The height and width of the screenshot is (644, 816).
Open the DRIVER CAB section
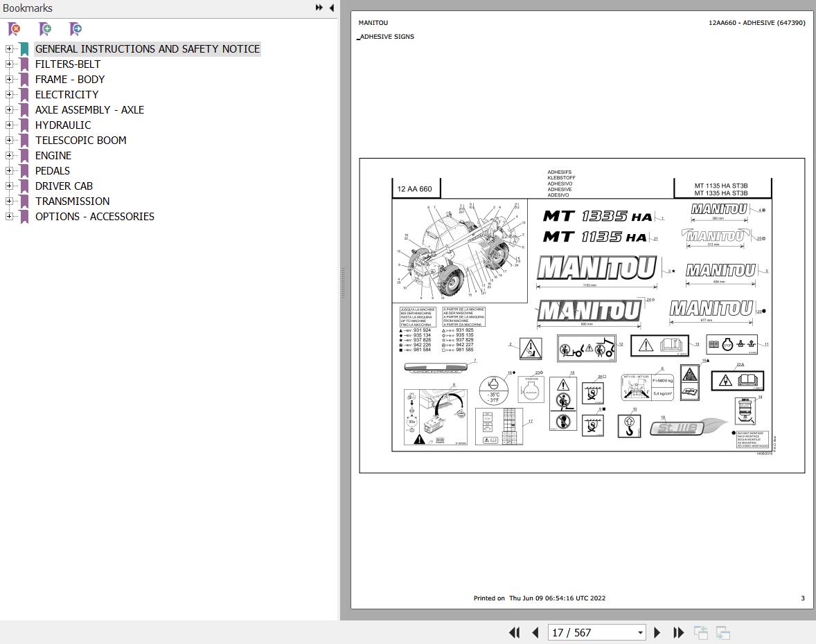point(64,186)
